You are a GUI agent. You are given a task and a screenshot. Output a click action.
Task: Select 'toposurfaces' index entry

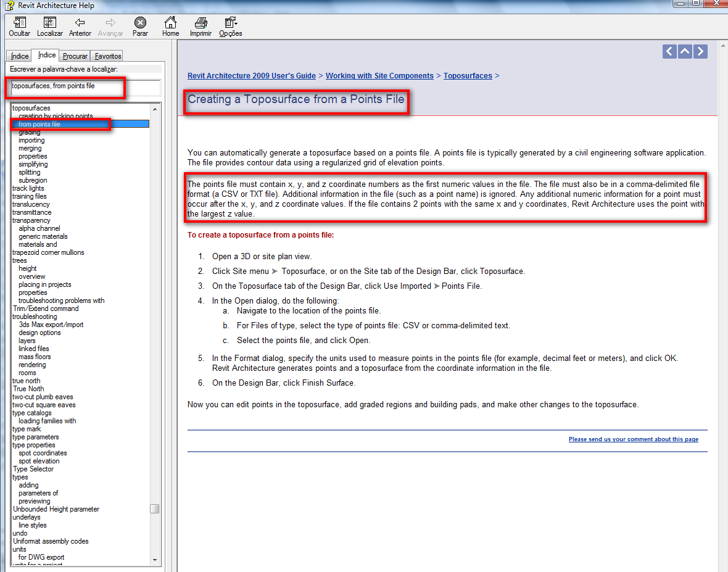point(31,108)
